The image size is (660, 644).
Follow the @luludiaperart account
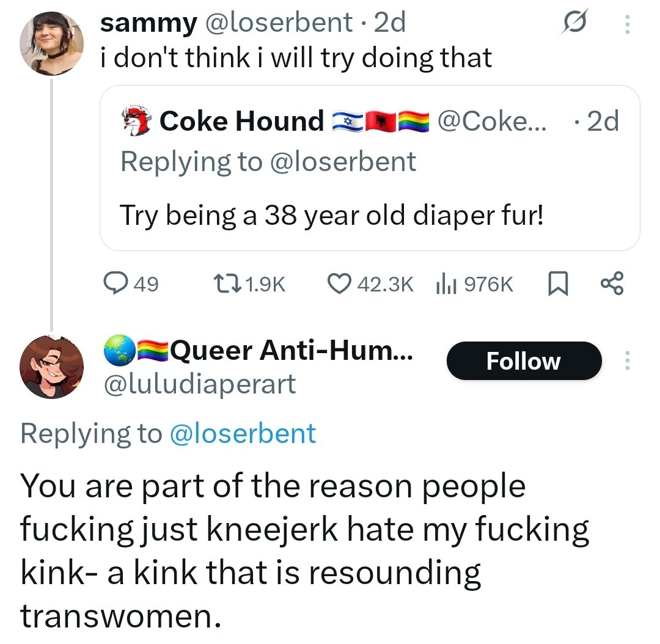click(524, 360)
